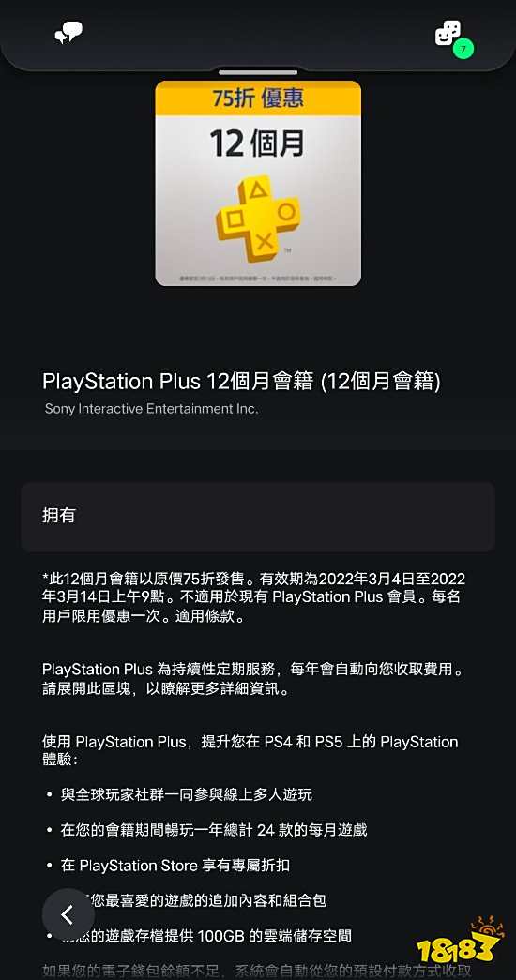Select the 100GB 雲端儲存空間 bullet item
This screenshot has height=980, width=516.
(x=205, y=936)
